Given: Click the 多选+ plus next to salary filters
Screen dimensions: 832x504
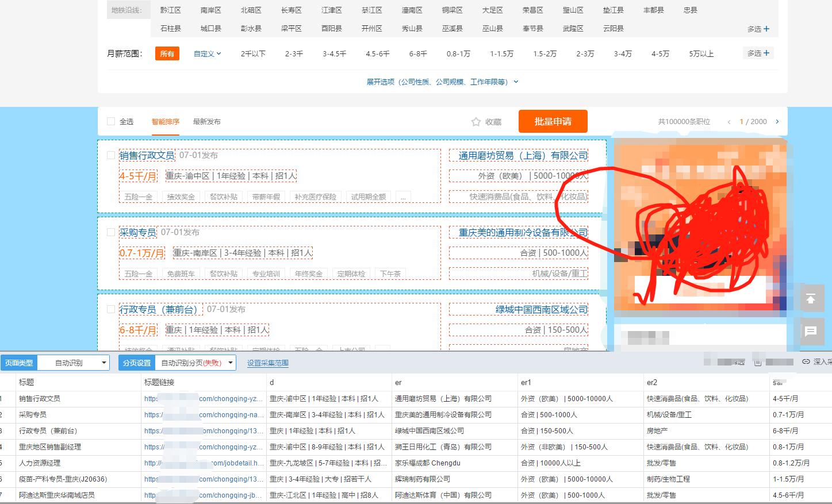Looking at the screenshot, I should point(757,52).
